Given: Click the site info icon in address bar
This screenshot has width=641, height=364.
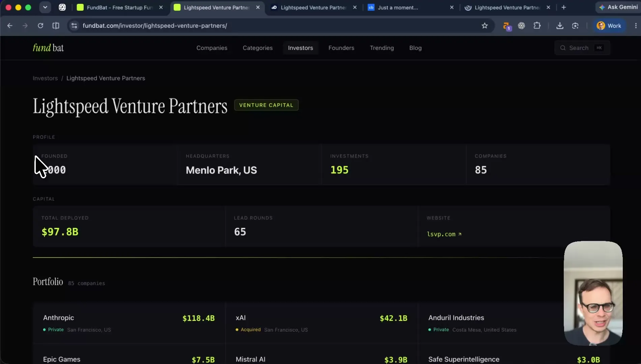Looking at the screenshot, I should click(x=74, y=26).
